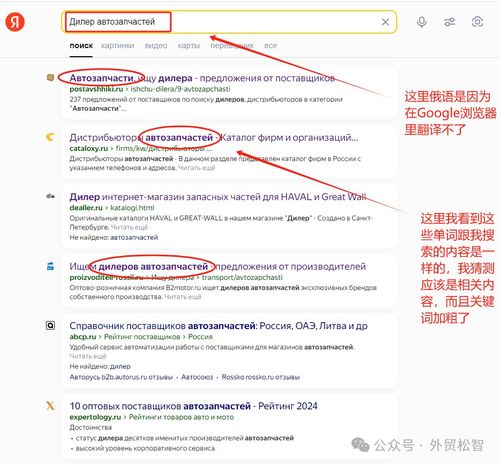The height and width of the screenshot is (465, 500).
Task: Open 10 оптовых поставщиков автозапчастей result
Action: click(193, 406)
